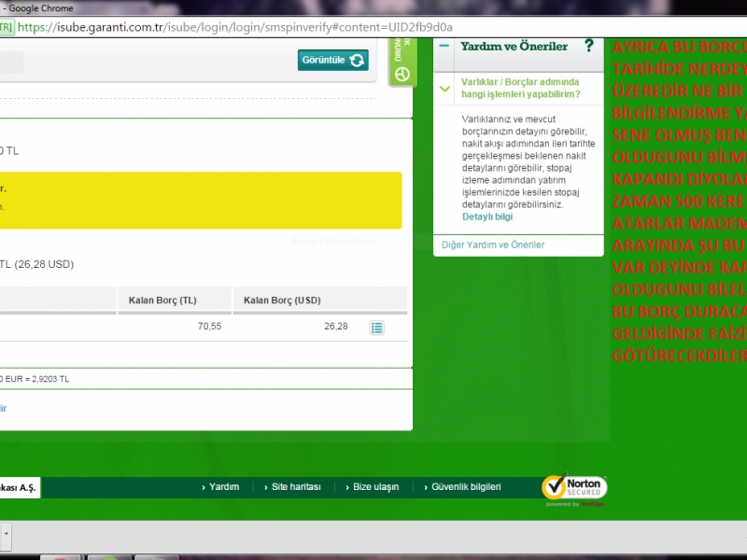The width and height of the screenshot is (747, 560).
Task: Click the Yardım ve Öneriler panel title
Action: tap(514, 46)
